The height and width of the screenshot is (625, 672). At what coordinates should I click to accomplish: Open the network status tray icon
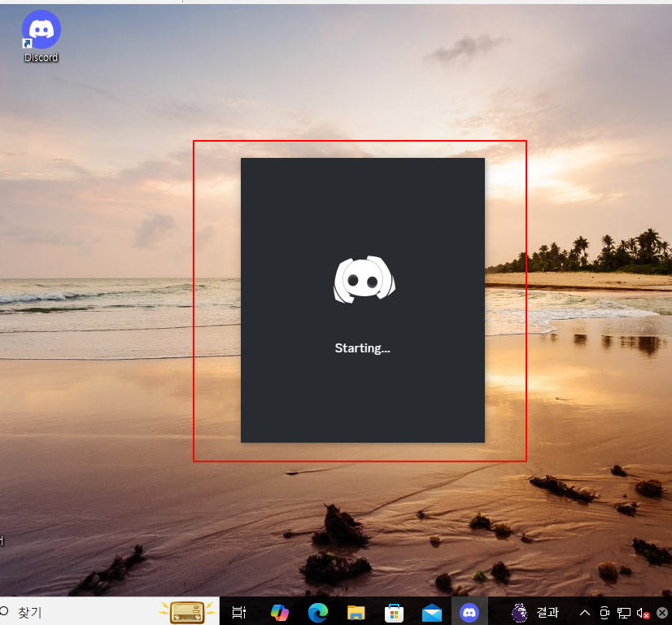click(x=623, y=613)
